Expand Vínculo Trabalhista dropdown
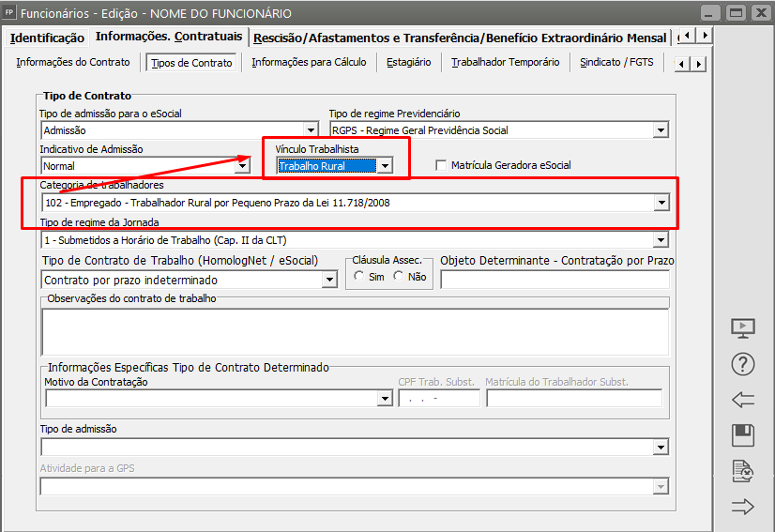Image resolution: width=775 pixels, height=532 pixels. [385, 166]
